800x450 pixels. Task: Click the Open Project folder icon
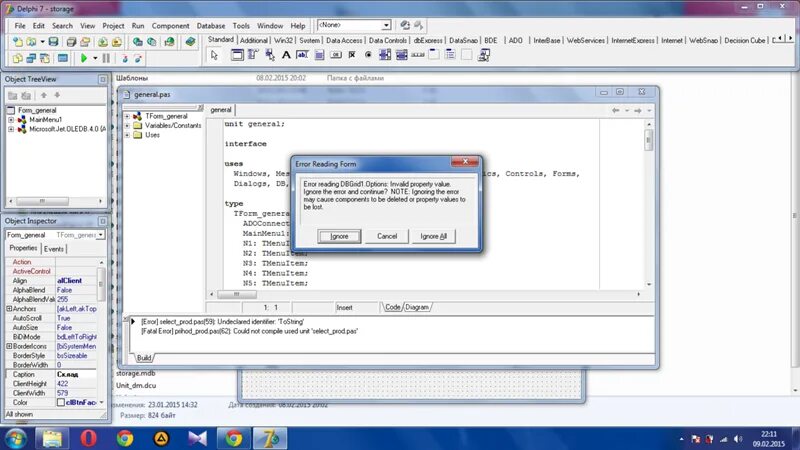pyautogui.click(x=85, y=42)
